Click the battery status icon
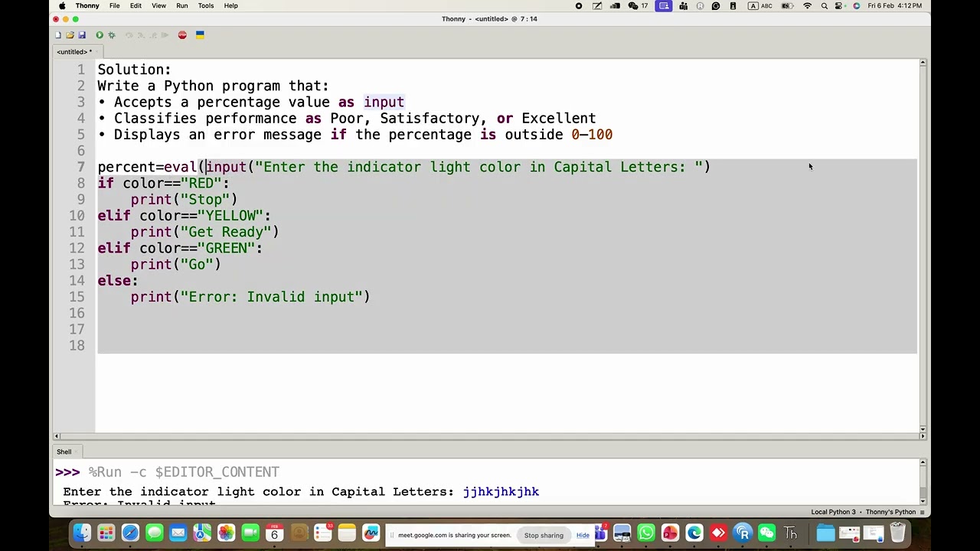 point(786,5)
